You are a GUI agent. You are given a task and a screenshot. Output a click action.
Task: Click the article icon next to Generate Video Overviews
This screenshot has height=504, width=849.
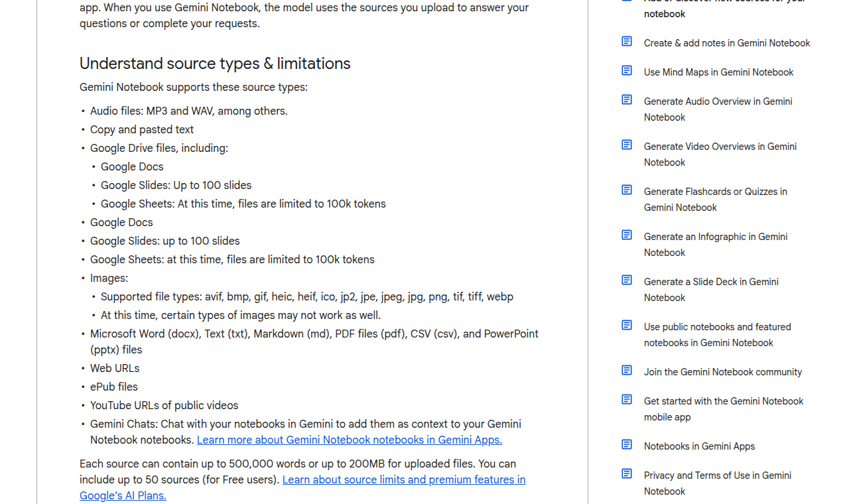(627, 145)
